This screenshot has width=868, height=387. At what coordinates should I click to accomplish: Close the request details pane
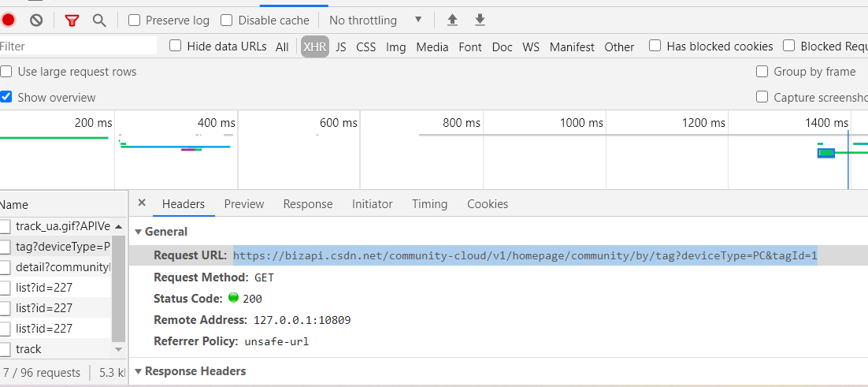(142, 203)
